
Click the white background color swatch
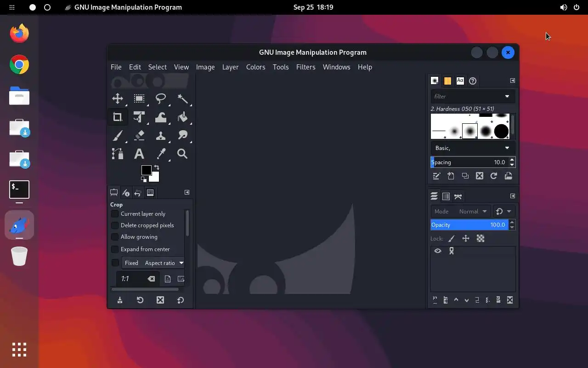(x=156, y=178)
